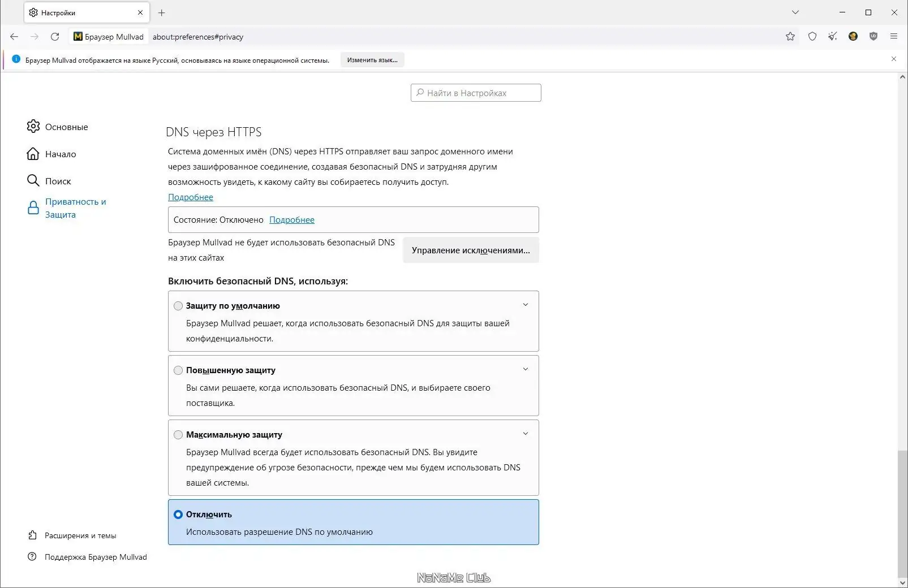Click the 'Найти в Настройках' search field
The width and height of the screenshot is (908, 588).
pyautogui.click(x=476, y=93)
